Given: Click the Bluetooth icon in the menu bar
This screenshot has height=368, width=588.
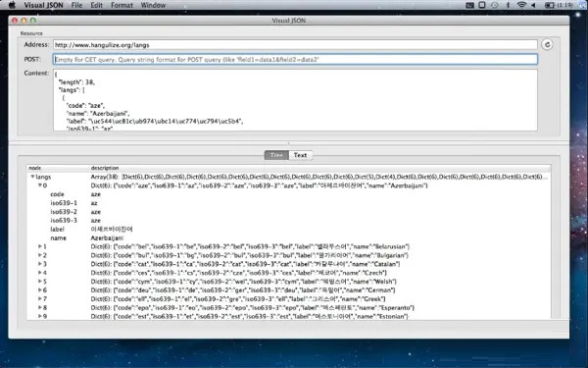Looking at the screenshot, I should (x=508, y=5).
